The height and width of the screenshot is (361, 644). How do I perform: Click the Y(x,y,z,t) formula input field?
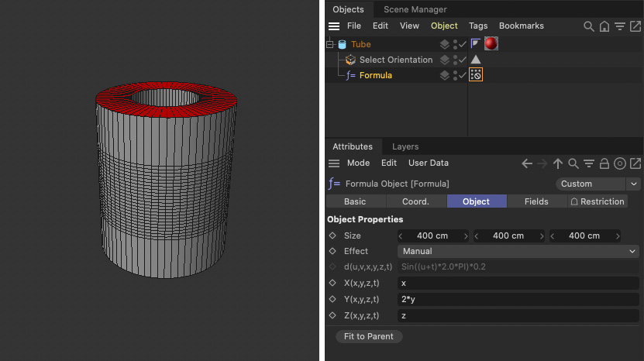pyautogui.click(x=518, y=299)
